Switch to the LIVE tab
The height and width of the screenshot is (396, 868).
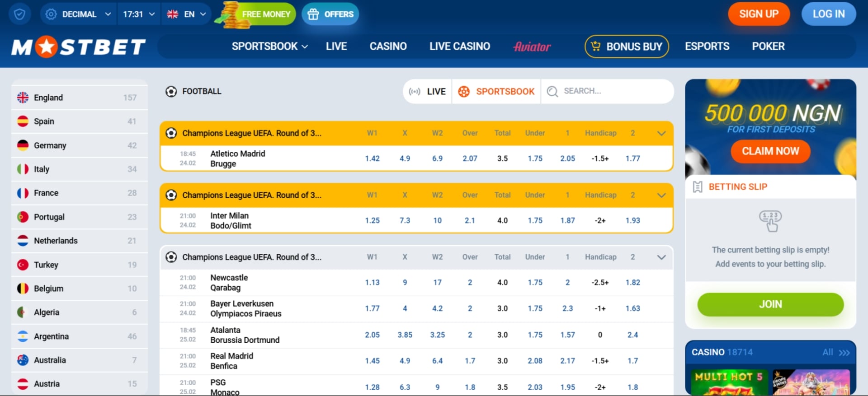(x=427, y=91)
